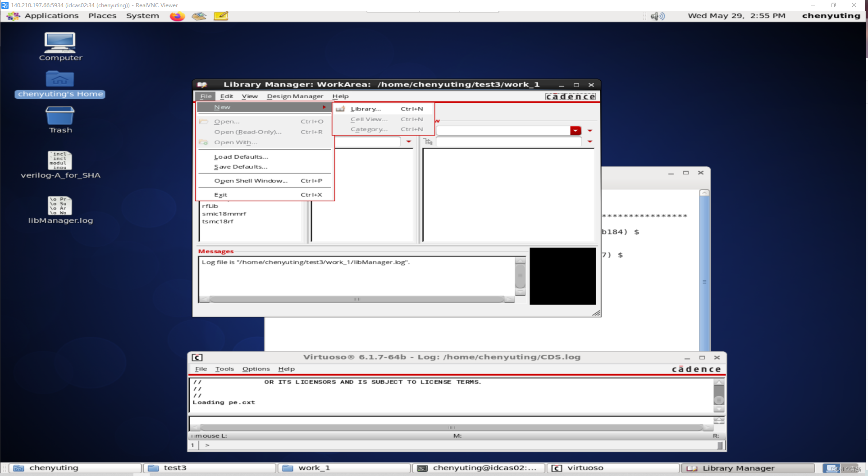Viewport: 868px width, 476px height.
Task: Open the Virtuoso log Tools menu
Action: pos(224,369)
